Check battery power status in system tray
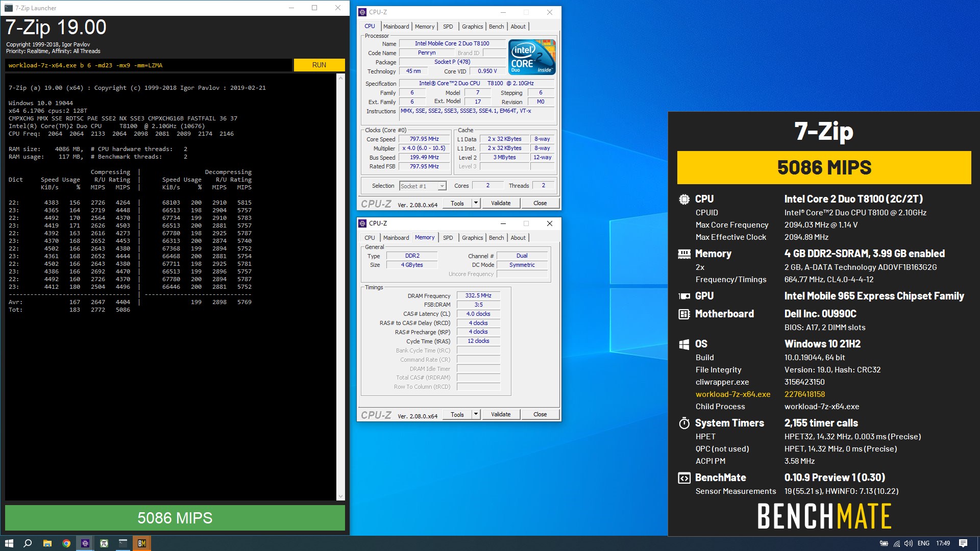The width and height of the screenshot is (980, 551). [884, 543]
